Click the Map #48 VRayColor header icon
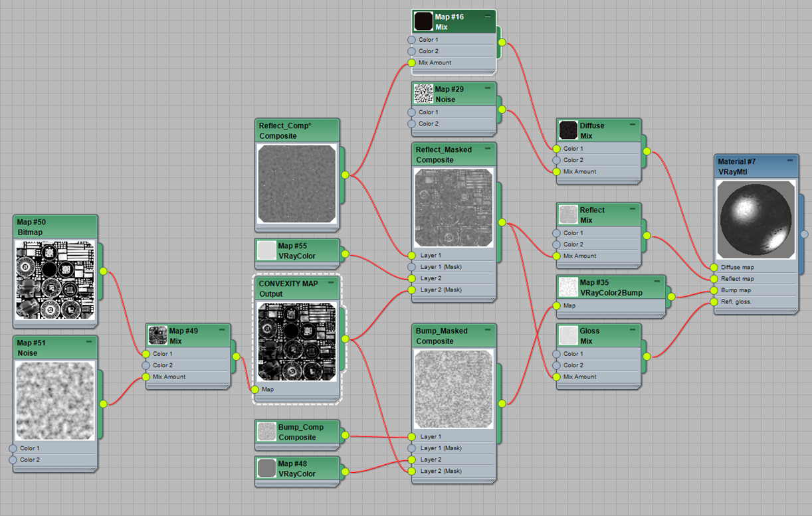Screen dimensions: 812x516 pyautogui.click(x=266, y=468)
